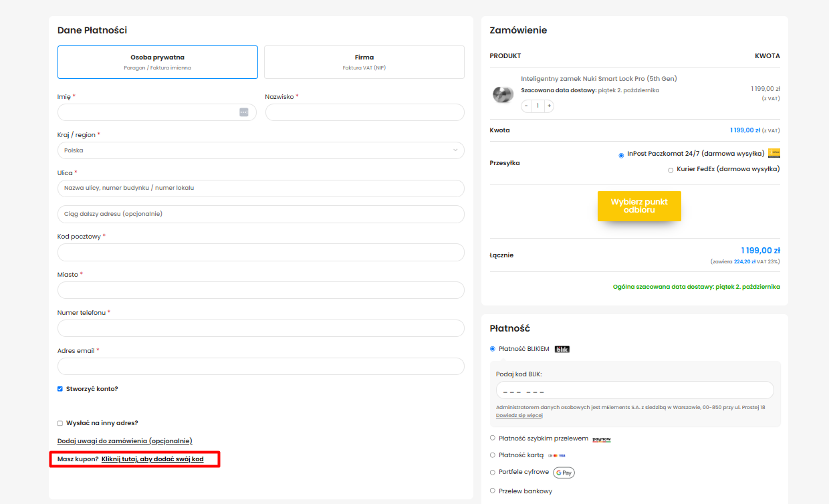Viewport: 829px width, 504px height.
Task: Focus the Nazwisko input field
Action: point(365,112)
